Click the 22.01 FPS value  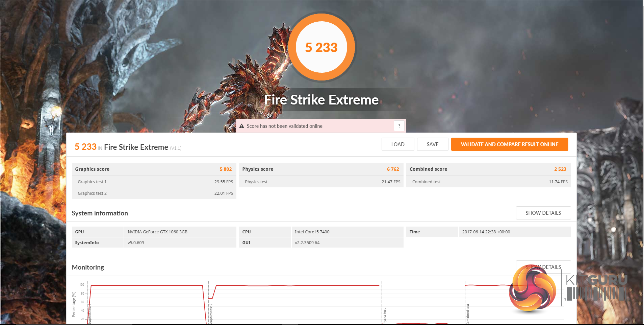pyautogui.click(x=224, y=193)
